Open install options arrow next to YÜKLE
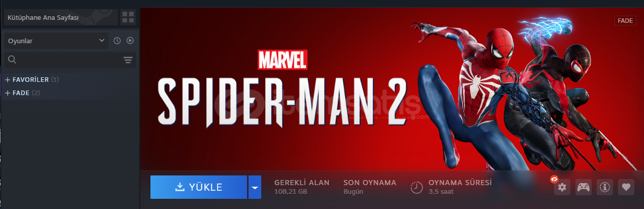Image resolution: width=644 pixels, height=209 pixels. 255,187
